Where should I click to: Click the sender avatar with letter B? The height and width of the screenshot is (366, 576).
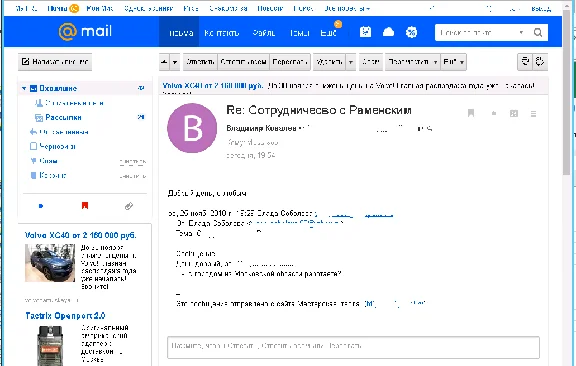(192, 128)
